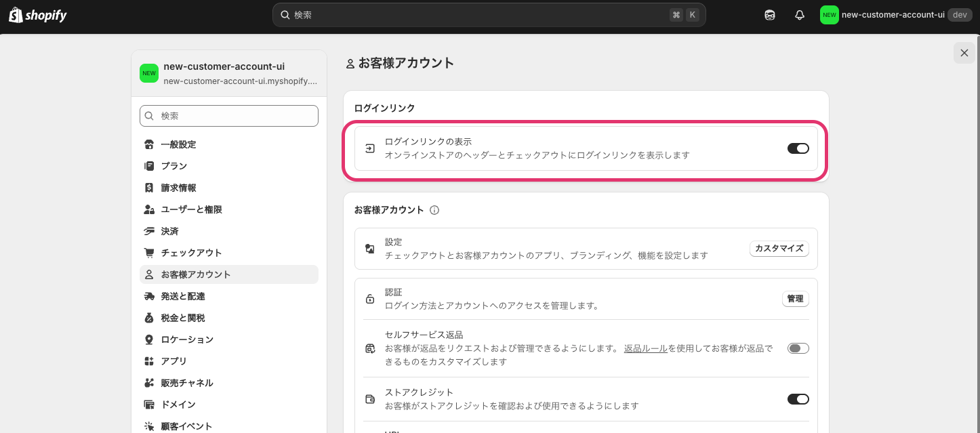Open the notifications bell icon
The width and height of the screenshot is (980, 433).
click(x=800, y=15)
